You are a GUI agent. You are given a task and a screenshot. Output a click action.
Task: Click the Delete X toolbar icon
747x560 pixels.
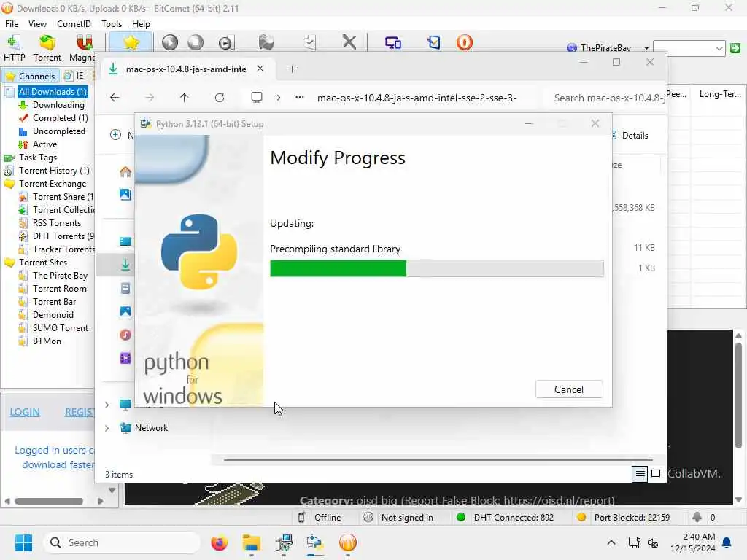click(x=349, y=42)
